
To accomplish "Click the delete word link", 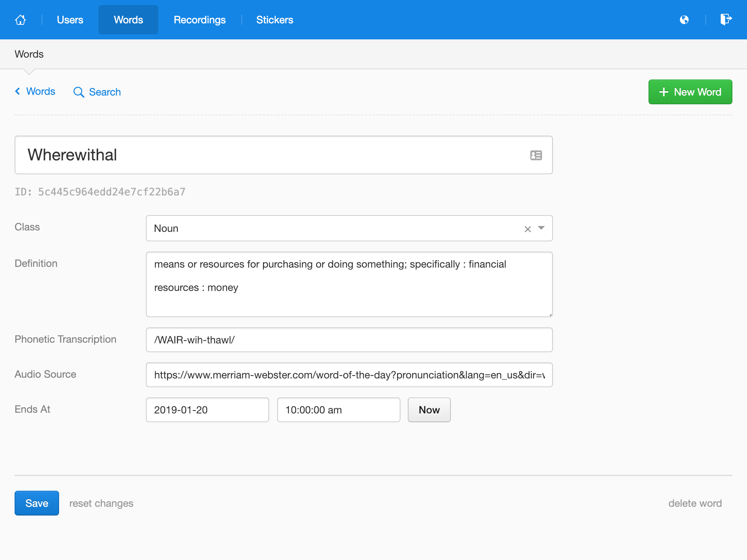I will click(x=695, y=503).
